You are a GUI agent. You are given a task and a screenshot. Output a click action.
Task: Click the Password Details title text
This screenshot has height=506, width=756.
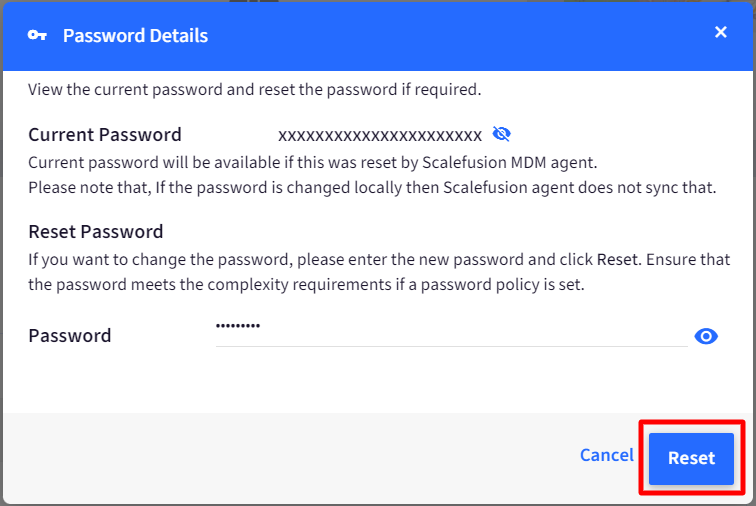(135, 36)
